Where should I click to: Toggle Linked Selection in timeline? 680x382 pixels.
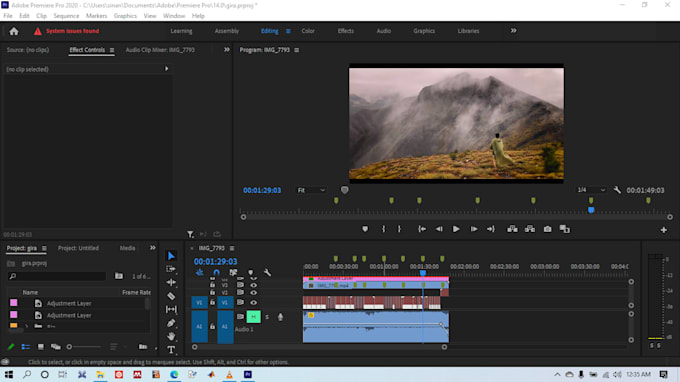click(233, 273)
